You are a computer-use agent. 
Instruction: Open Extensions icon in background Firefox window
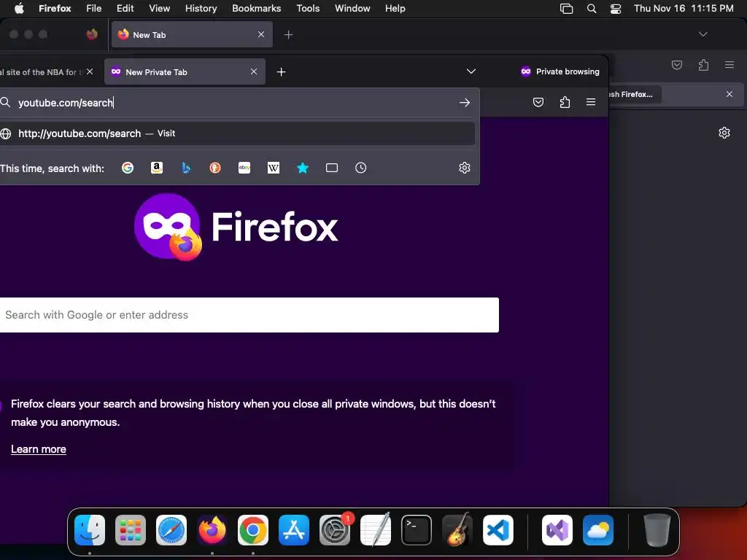(x=703, y=65)
